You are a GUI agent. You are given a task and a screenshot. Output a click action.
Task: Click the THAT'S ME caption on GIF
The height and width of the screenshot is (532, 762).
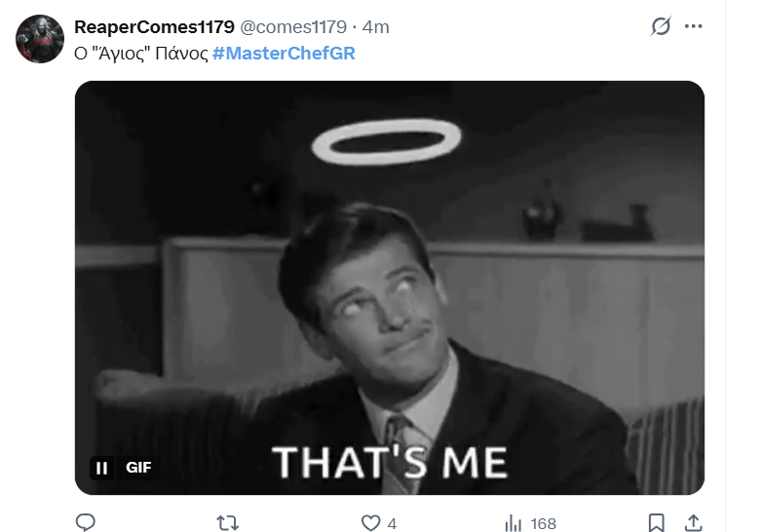coord(390,462)
